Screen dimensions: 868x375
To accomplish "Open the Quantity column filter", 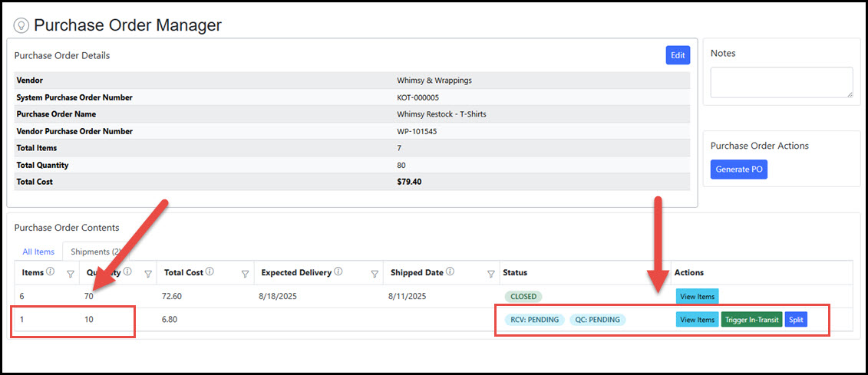I will click(x=148, y=273).
